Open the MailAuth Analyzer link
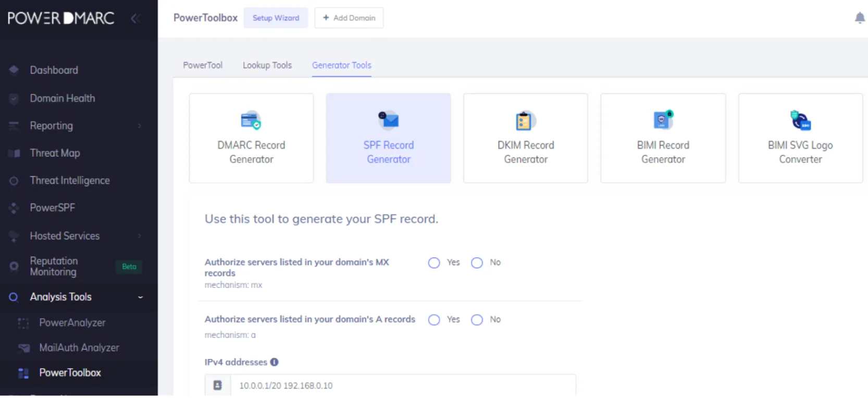Screen dimensions: 868x398 coord(79,348)
